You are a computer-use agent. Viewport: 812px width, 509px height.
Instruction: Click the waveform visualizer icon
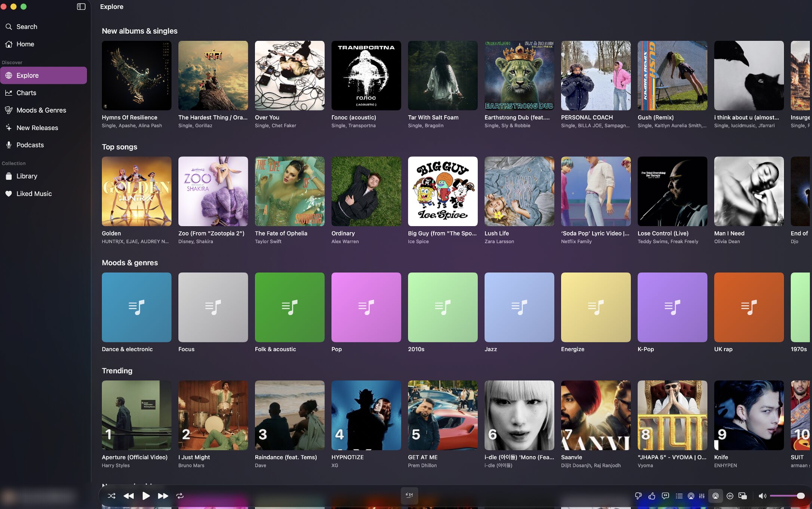tap(730, 496)
